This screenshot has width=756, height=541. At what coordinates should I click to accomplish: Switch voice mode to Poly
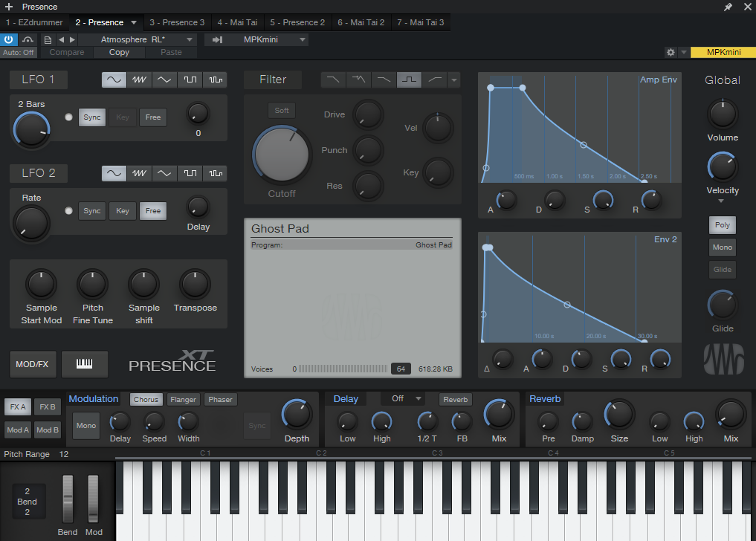[x=723, y=224]
